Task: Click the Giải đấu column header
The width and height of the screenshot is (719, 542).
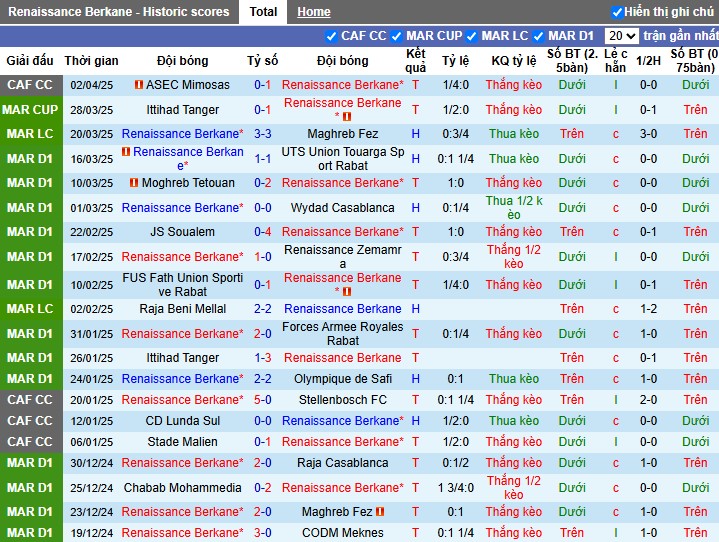Action: [30, 61]
